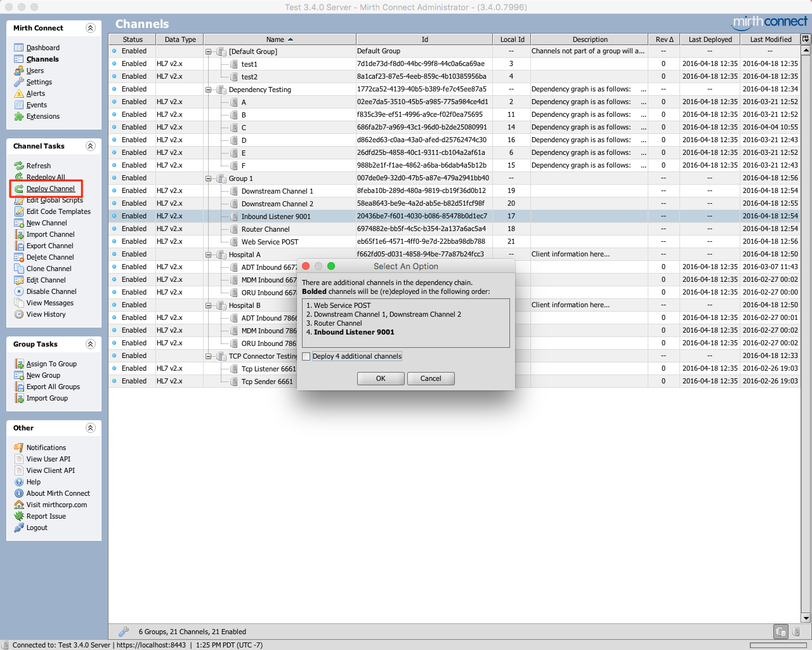The image size is (812, 650).
Task: Open the Dashboard icon in Mirth Connect panel
Action: [19, 48]
